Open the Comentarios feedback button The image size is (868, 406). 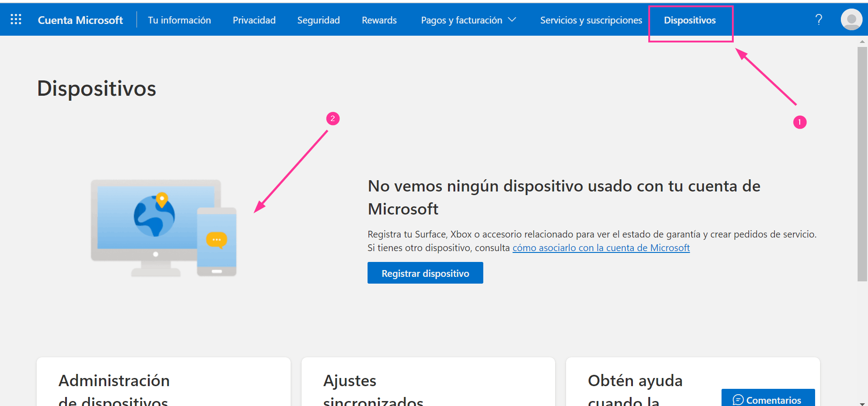[x=768, y=398]
